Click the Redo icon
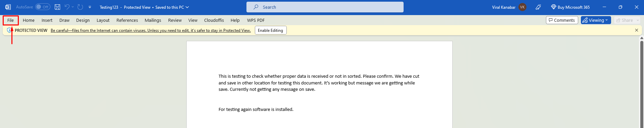This screenshot has height=128, width=644. pos(80,7)
